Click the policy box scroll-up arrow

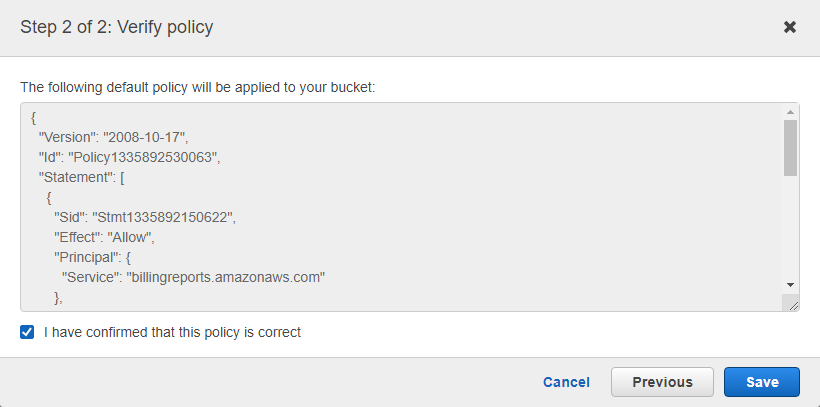point(790,112)
